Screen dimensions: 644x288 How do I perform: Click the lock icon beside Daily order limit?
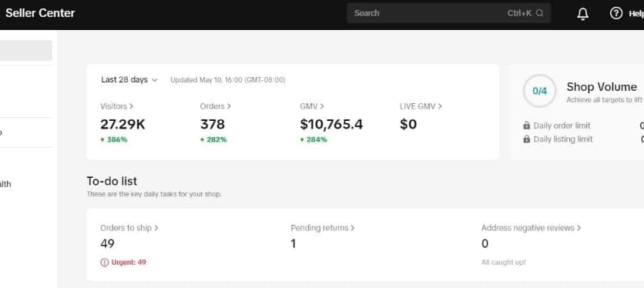pyautogui.click(x=527, y=126)
